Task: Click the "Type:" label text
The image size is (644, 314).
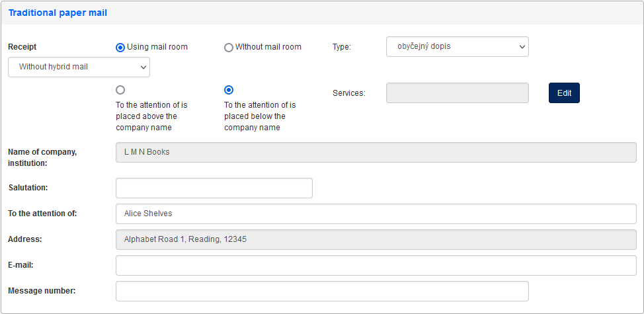Action: click(x=341, y=47)
